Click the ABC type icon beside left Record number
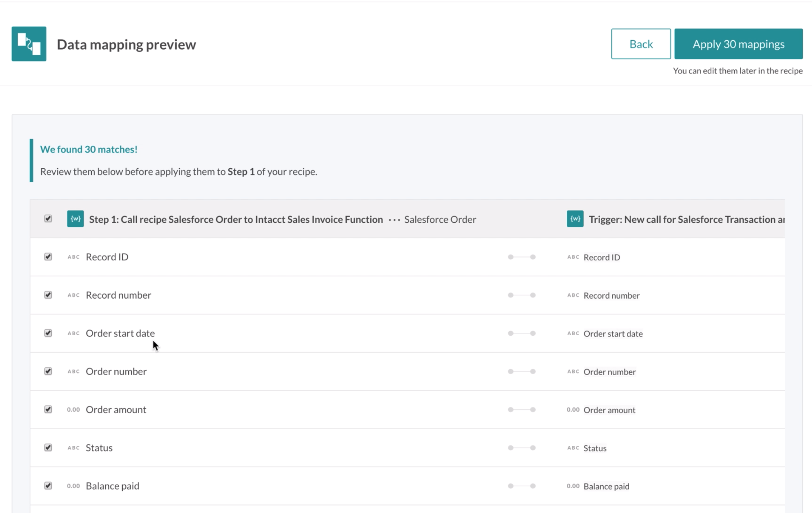 coord(73,295)
